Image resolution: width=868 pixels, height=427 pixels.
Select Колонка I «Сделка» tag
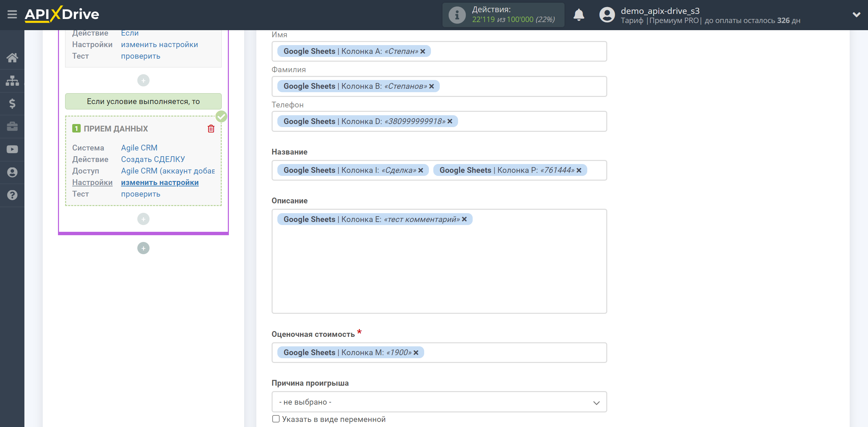[x=353, y=170]
